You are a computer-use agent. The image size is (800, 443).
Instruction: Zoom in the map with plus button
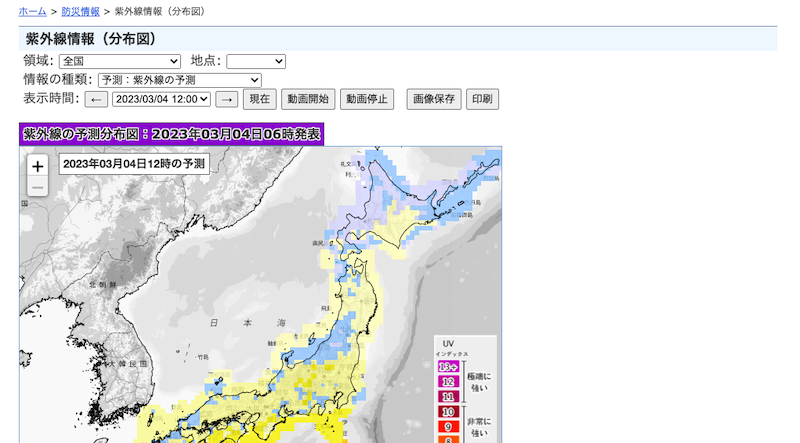coord(37,166)
